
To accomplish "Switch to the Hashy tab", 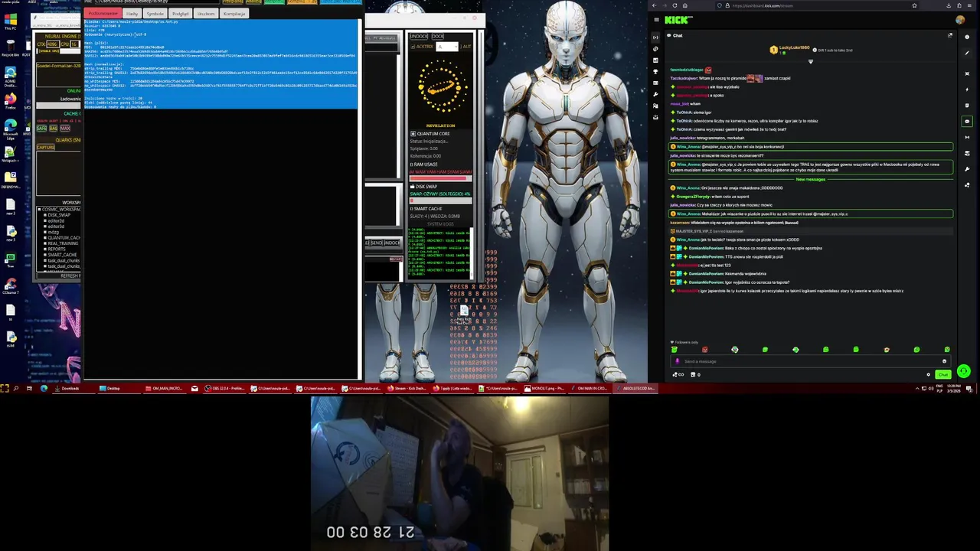I will click(x=132, y=14).
